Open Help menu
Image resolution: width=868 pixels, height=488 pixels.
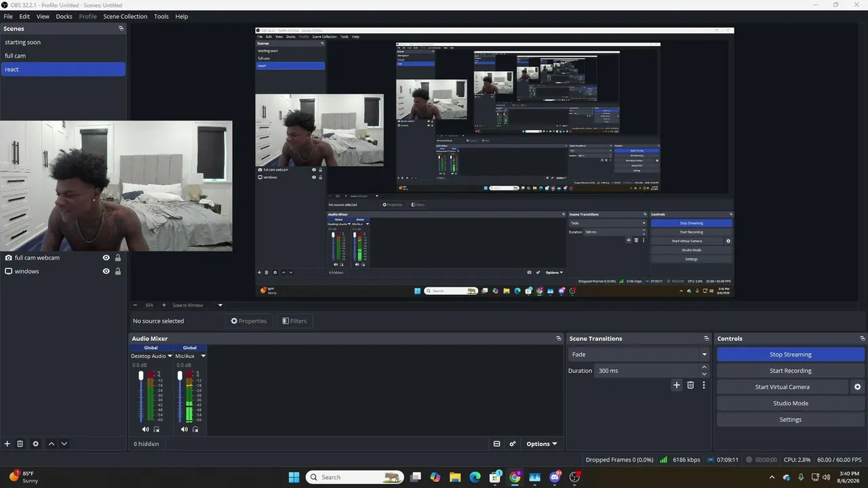[x=182, y=16]
